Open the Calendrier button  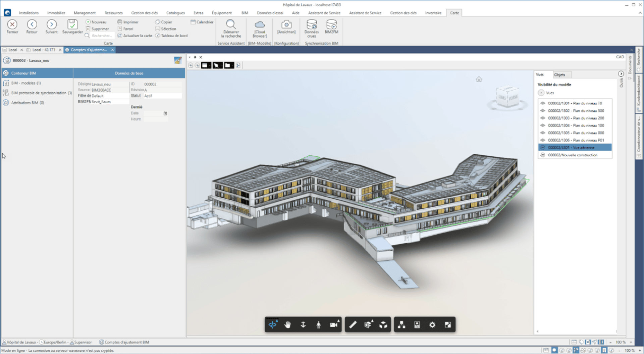(202, 22)
